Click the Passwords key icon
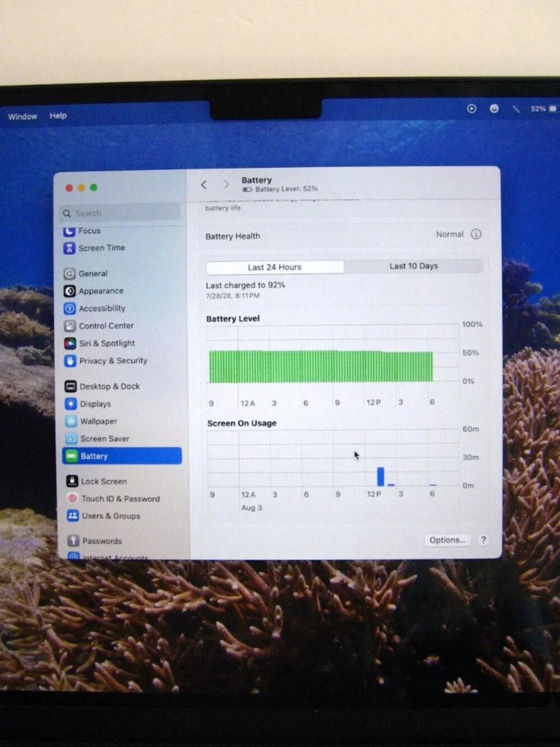560x747 pixels. [73, 541]
